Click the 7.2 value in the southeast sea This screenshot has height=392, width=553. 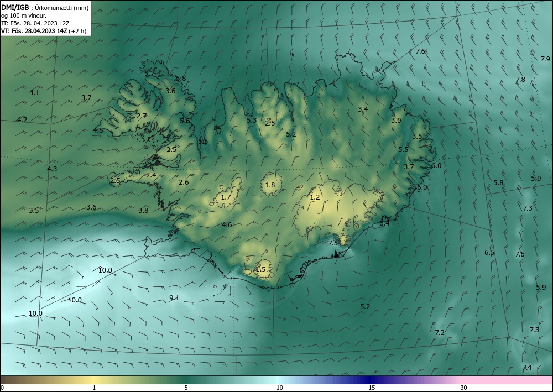pyautogui.click(x=440, y=332)
